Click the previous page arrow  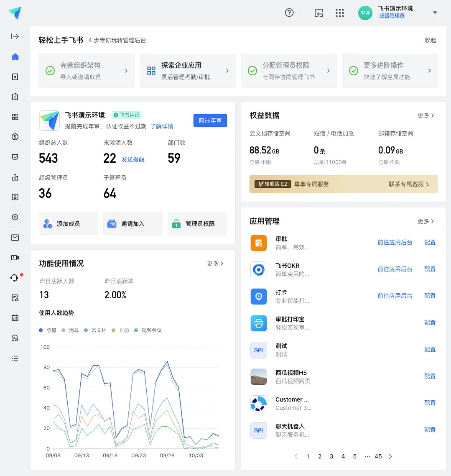[296, 457]
